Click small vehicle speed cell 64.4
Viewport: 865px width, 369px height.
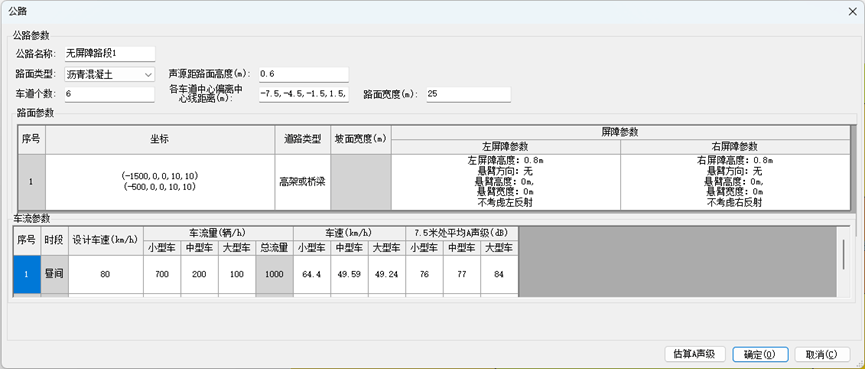pyautogui.click(x=312, y=274)
